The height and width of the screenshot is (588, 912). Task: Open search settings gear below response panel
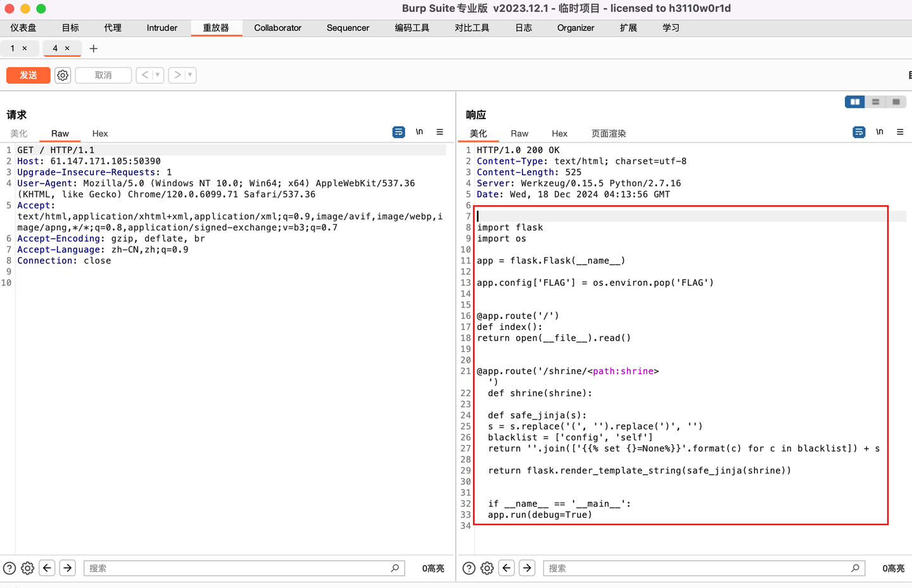(487, 568)
